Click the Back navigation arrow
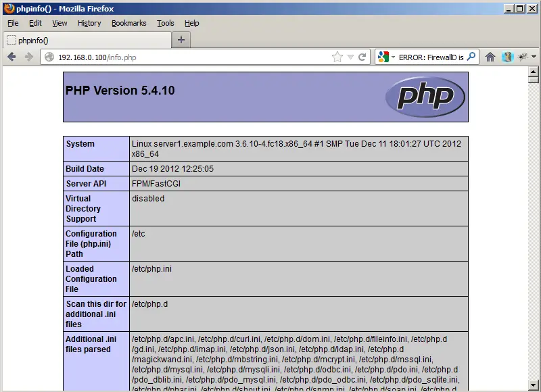541x392 pixels. 11,57
